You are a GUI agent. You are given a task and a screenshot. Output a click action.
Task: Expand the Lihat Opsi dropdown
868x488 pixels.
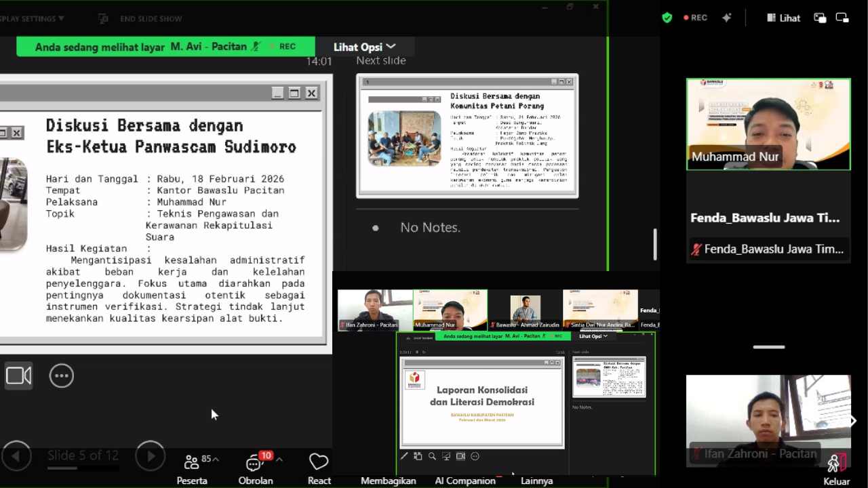click(x=364, y=47)
